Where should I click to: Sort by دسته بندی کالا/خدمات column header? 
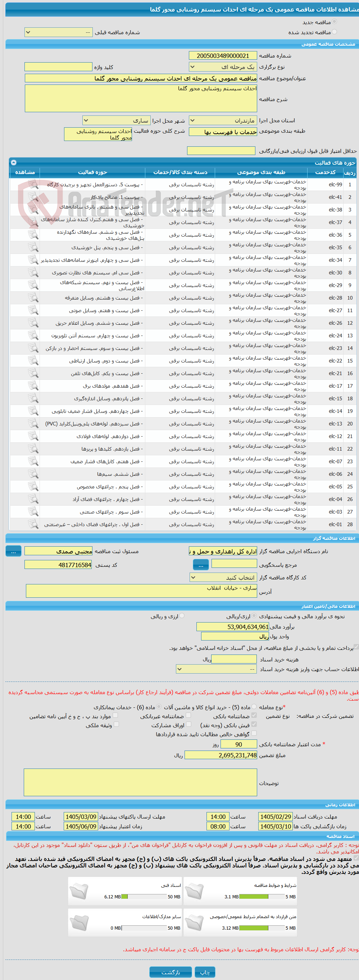(x=180, y=172)
